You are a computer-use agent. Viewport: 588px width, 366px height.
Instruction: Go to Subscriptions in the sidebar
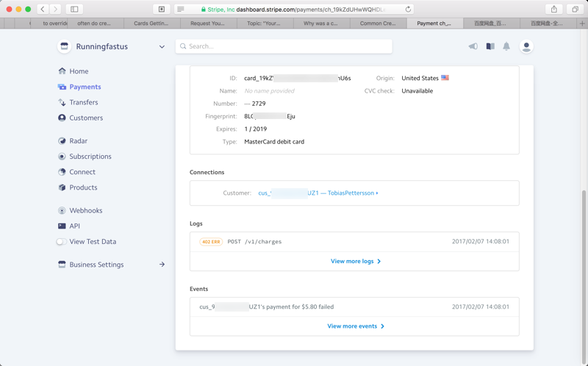[90, 157]
